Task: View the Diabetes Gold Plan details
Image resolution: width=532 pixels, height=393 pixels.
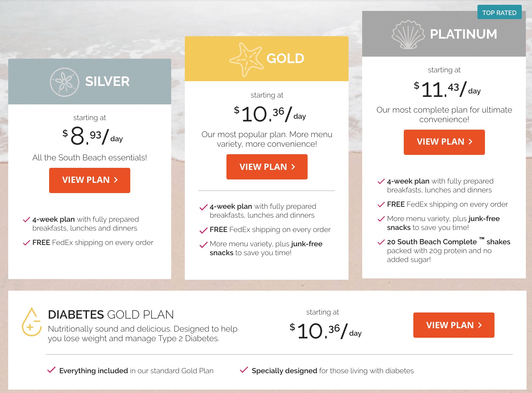Action: pyautogui.click(x=454, y=325)
